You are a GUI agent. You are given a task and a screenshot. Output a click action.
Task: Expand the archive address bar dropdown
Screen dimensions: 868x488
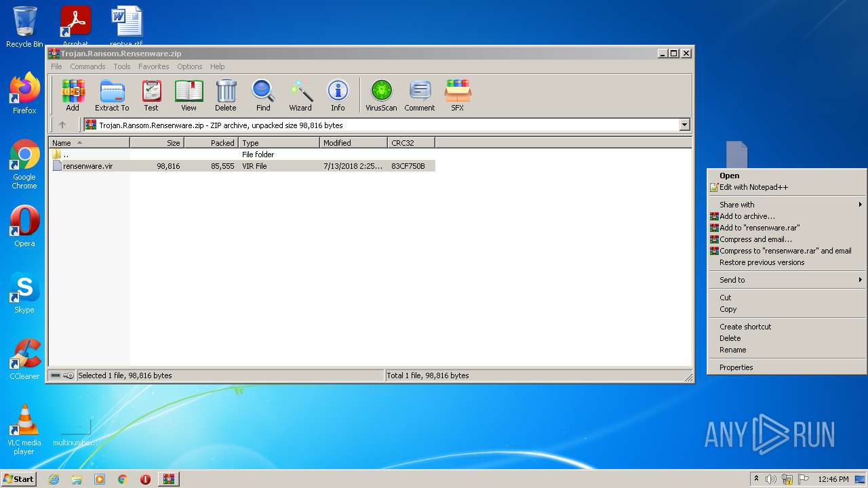tap(684, 125)
